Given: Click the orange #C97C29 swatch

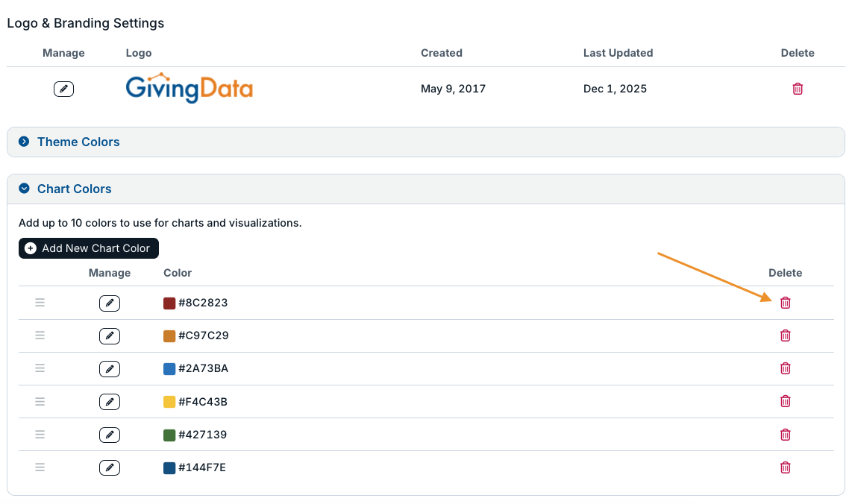Looking at the screenshot, I should 169,336.
